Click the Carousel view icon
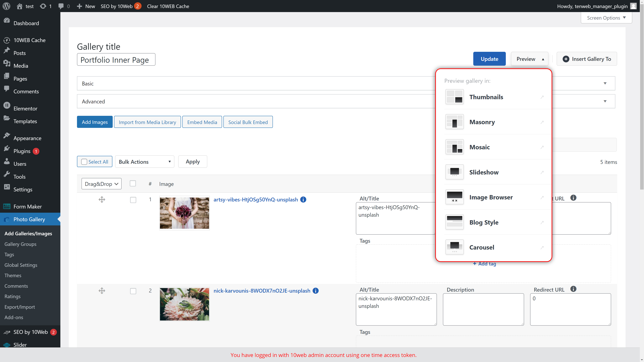 coord(454,247)
